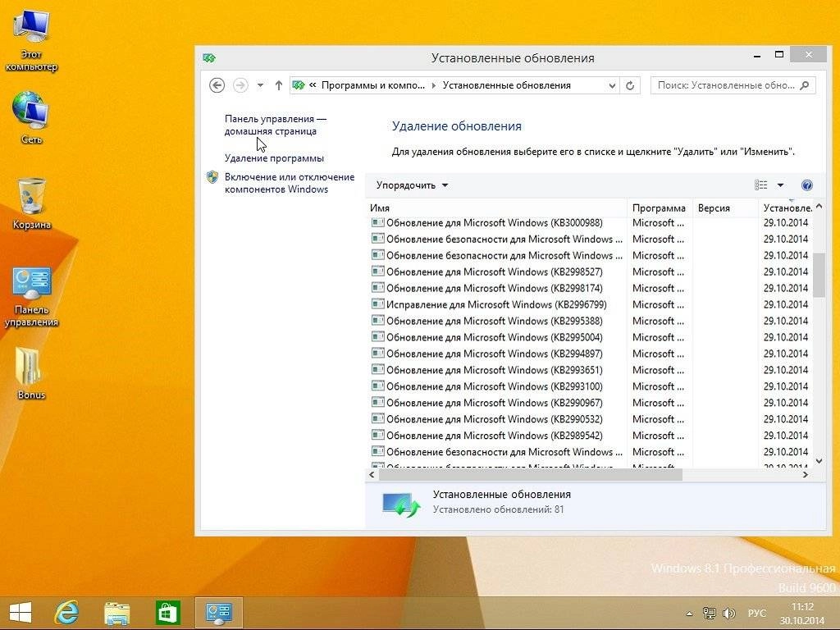Open the Bonus folder on desktop

click(31, 373)
